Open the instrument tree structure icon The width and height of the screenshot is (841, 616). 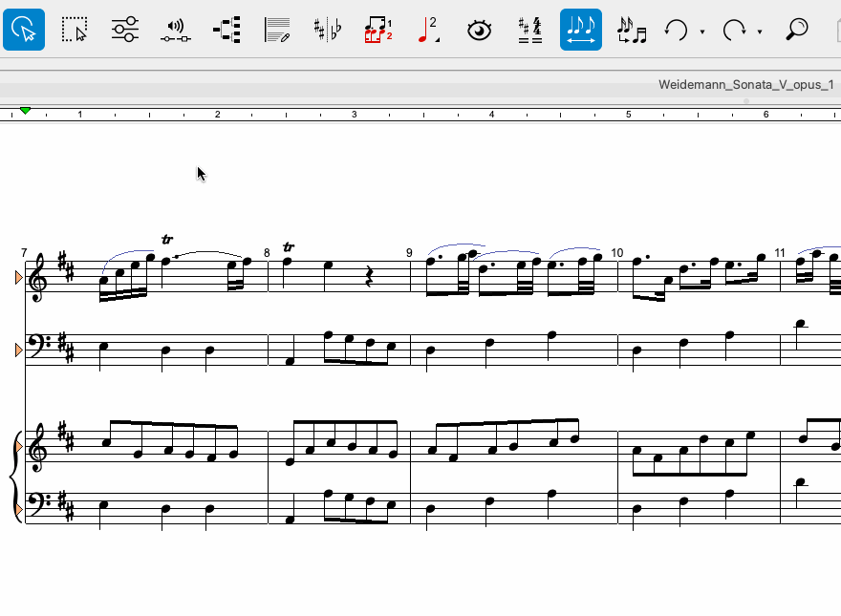(226, 30)
